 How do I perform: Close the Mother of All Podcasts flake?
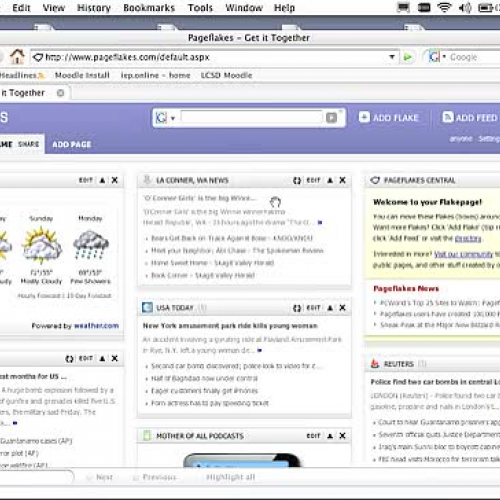pyautogui.click(x=342, y=436)
